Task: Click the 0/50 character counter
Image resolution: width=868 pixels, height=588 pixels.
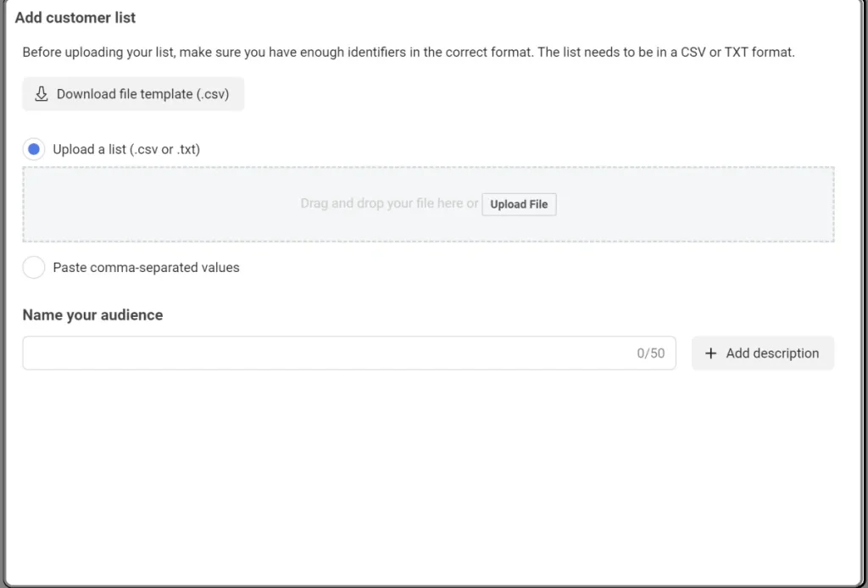Action: pos(651,353)
